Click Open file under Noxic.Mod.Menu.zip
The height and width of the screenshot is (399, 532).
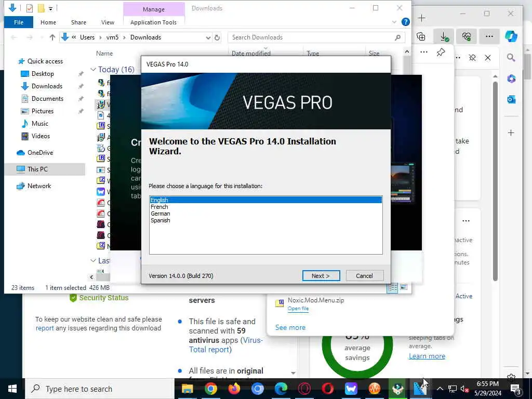tap(298, 309)
